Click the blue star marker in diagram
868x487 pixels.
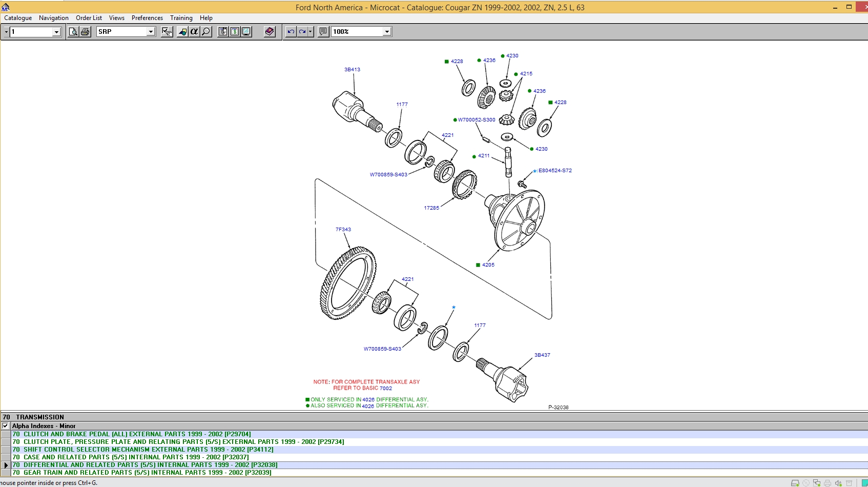coord(453,308)
